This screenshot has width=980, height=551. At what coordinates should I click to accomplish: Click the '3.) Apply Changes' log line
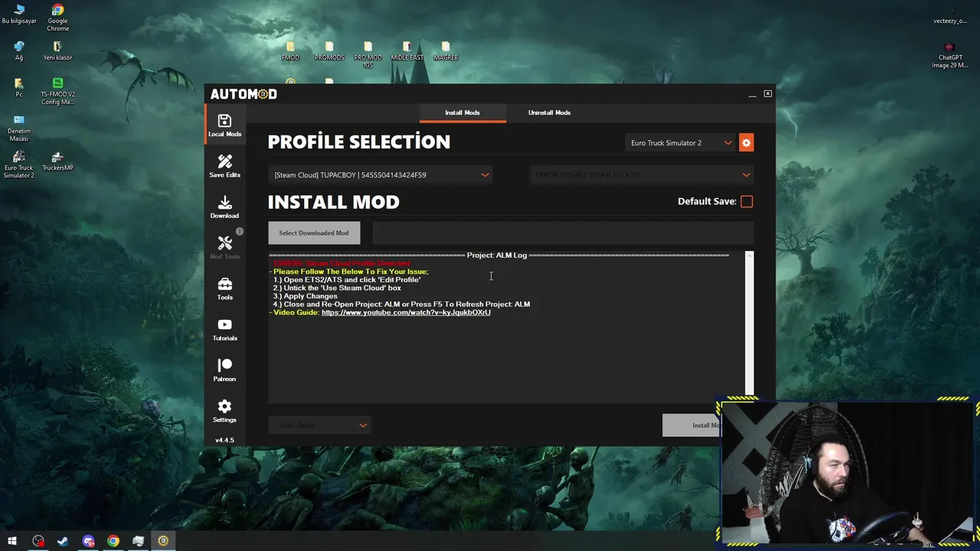305,296
